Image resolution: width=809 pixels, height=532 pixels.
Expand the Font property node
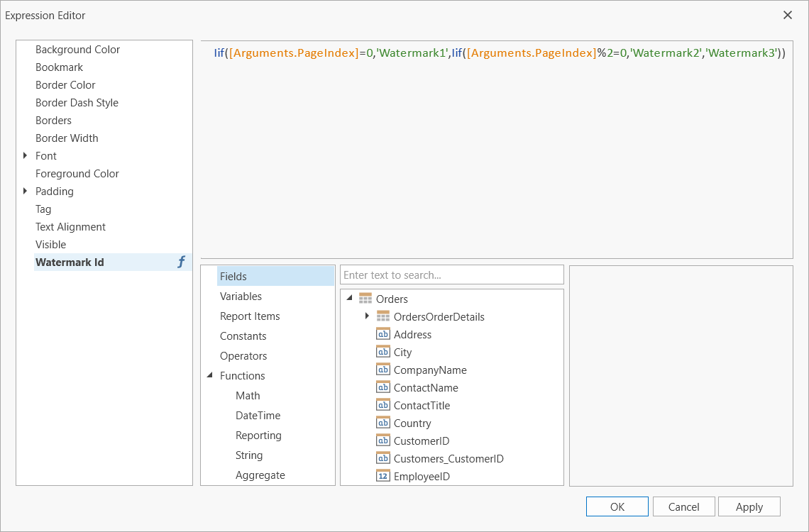(x=26, y=156)
